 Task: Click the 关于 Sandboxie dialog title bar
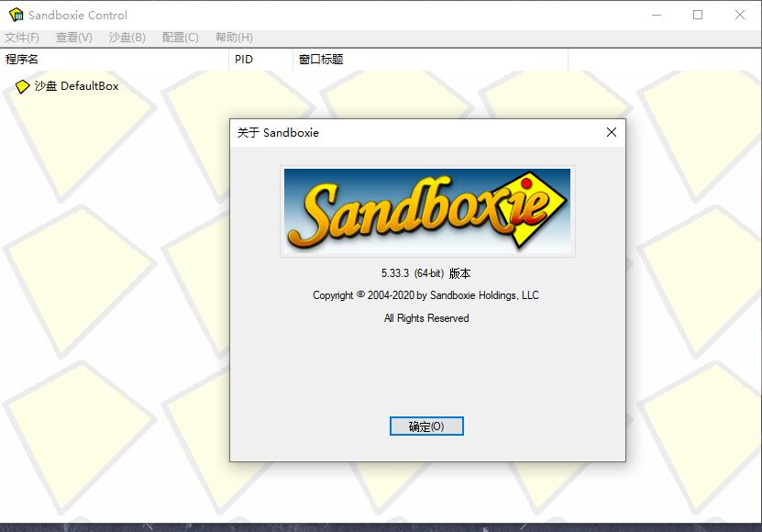tap(413, 132)
